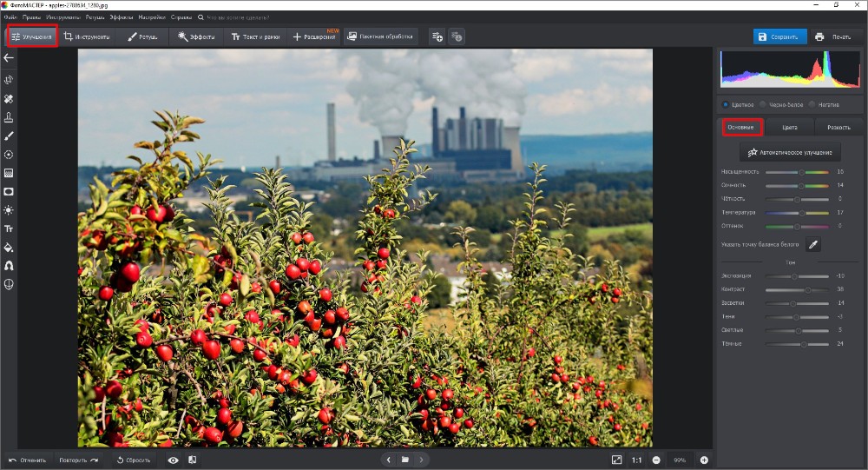Pick white balance point with eyedropper

(x=813, y=245)
